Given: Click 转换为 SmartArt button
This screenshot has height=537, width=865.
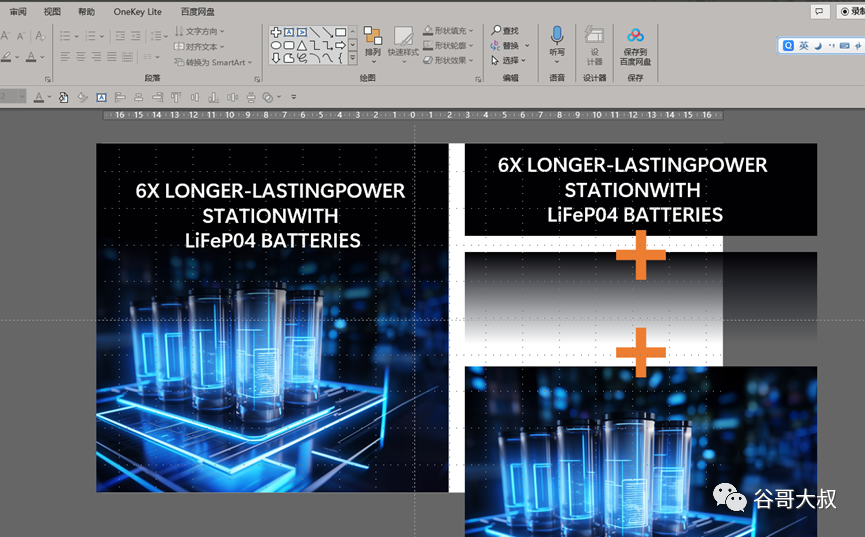Looking at the screenshot, I should 213,62.
